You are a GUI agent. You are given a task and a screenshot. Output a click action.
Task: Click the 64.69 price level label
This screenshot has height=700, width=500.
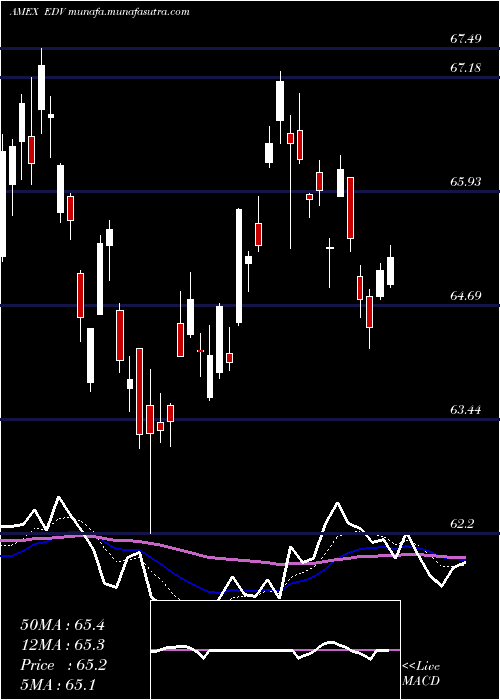[x=466, y=295]
